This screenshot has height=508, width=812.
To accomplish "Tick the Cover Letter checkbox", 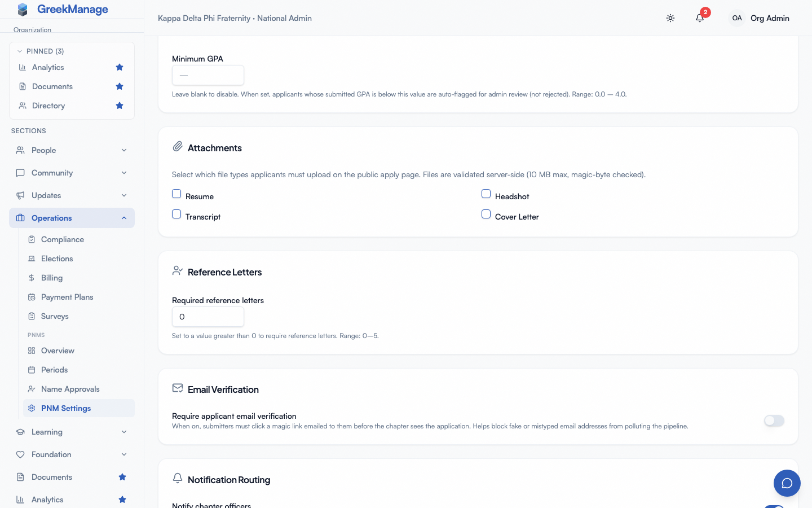I will tap(486, 214).
